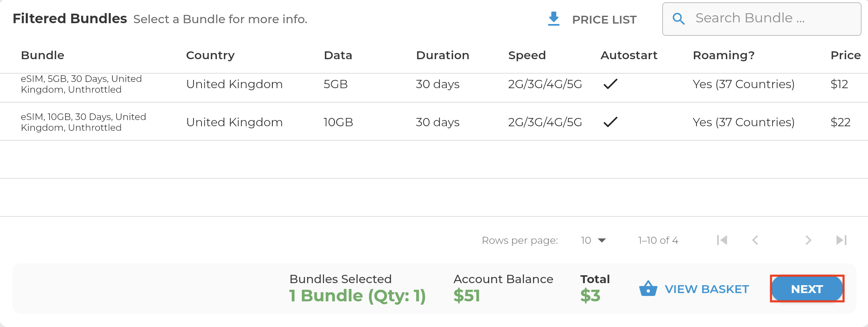The image size is (868, 327).
Task: Go to first page arrow icon
Action: coord(722,240)
